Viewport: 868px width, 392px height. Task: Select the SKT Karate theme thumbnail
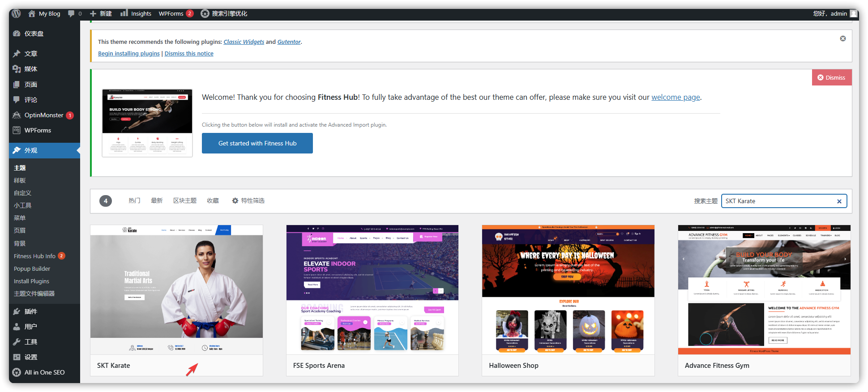point(176,290)
